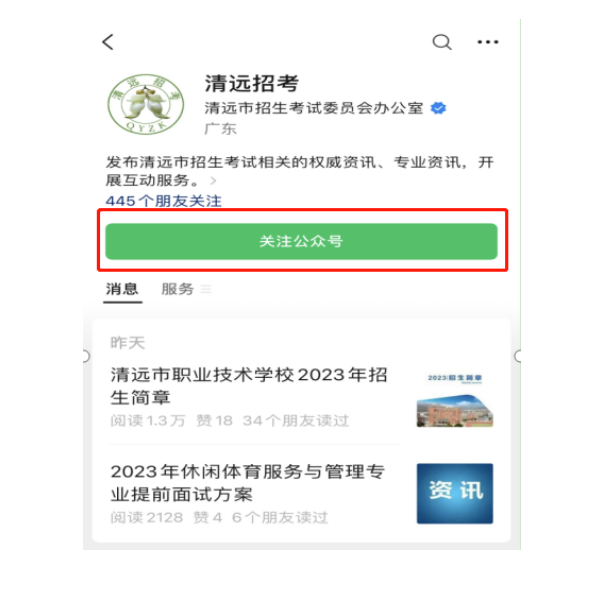Open article 清远市职业技术学校2023年招生简章
590x598 pixels.
click(x=249, y=386)
